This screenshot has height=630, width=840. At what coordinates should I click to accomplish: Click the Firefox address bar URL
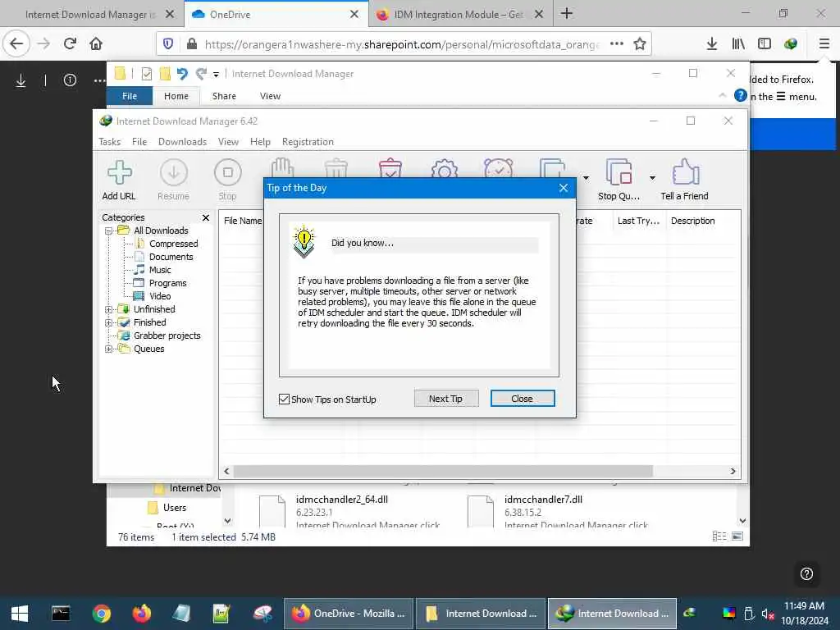pyautogui.click(x=402, y=44)
